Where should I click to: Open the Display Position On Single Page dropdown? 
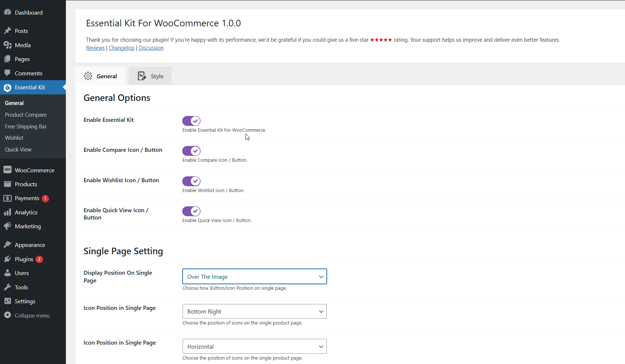tap(254, 277)
